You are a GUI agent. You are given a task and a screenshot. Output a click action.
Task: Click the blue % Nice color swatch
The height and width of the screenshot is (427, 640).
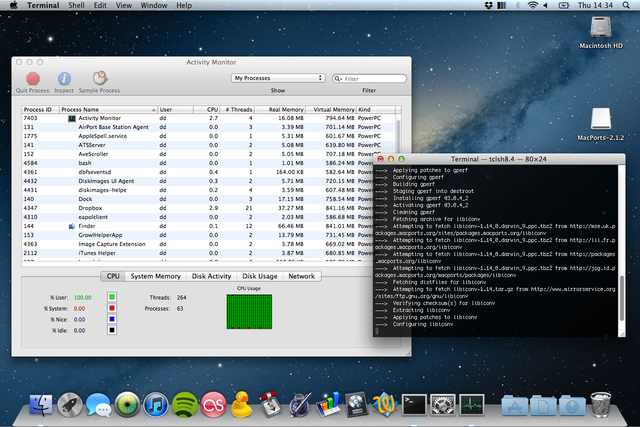[x=112, y=319]
